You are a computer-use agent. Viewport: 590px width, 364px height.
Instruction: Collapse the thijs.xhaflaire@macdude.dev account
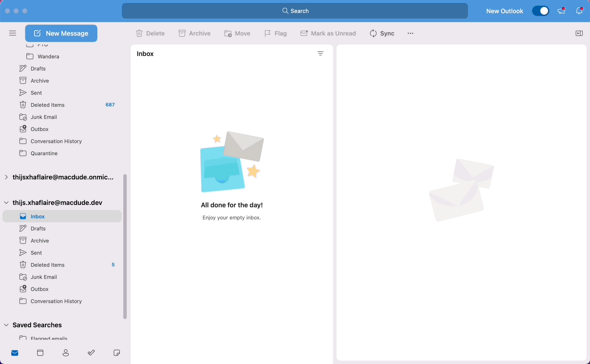[x=6, y=203]
